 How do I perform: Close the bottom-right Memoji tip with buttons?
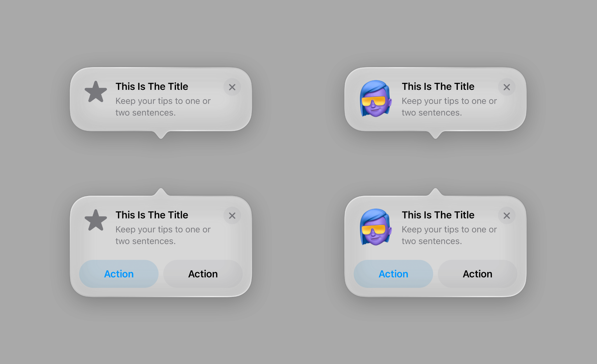(x=507, y=216)
